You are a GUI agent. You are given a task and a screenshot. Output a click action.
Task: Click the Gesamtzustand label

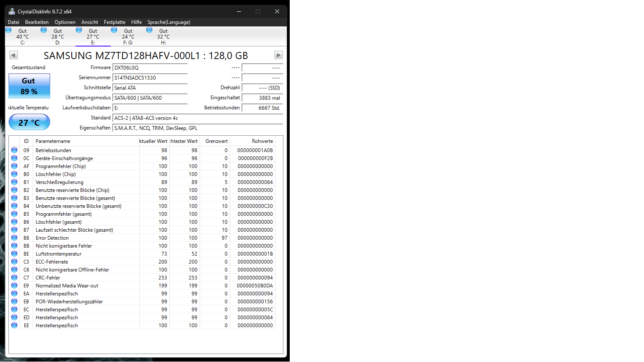(x=29, y=67)
